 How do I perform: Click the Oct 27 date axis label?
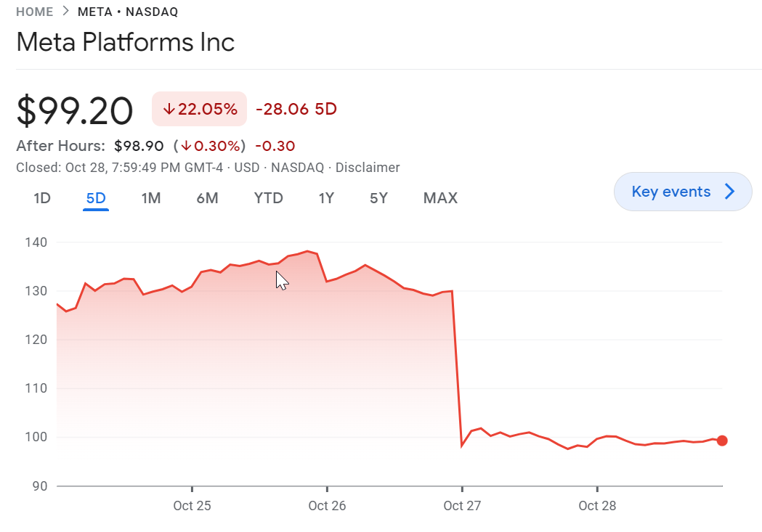(462, 506)
